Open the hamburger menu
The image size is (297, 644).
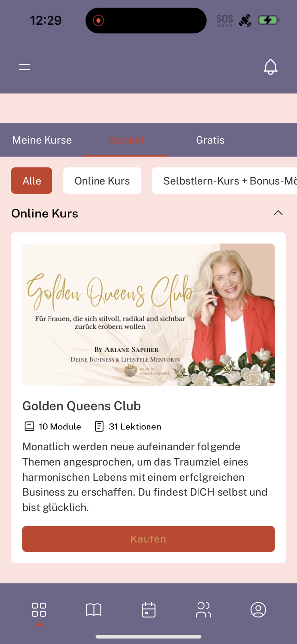[x=24, y=67]
